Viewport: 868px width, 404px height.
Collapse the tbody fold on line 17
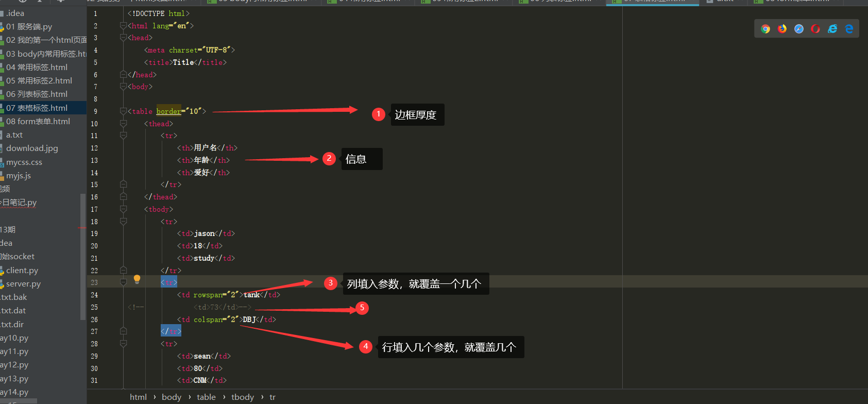[123, 209]
